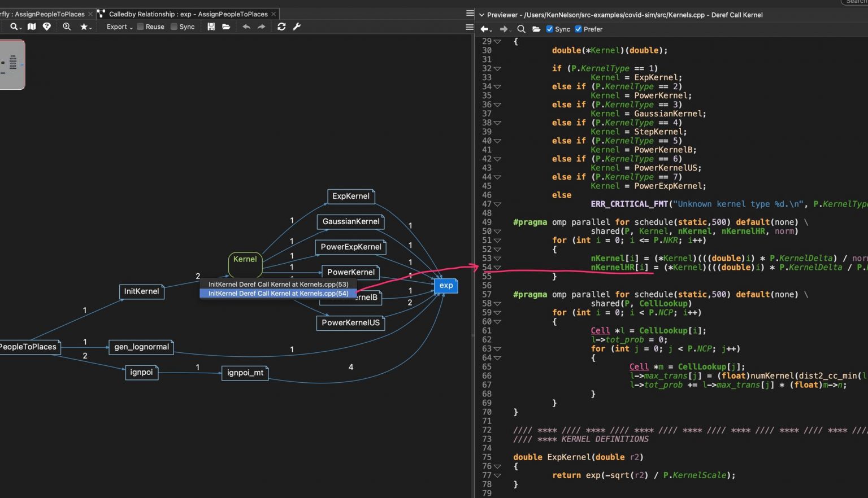
Task: Uncheck Prefer in the Previewer toolbar
Action: 578,29
